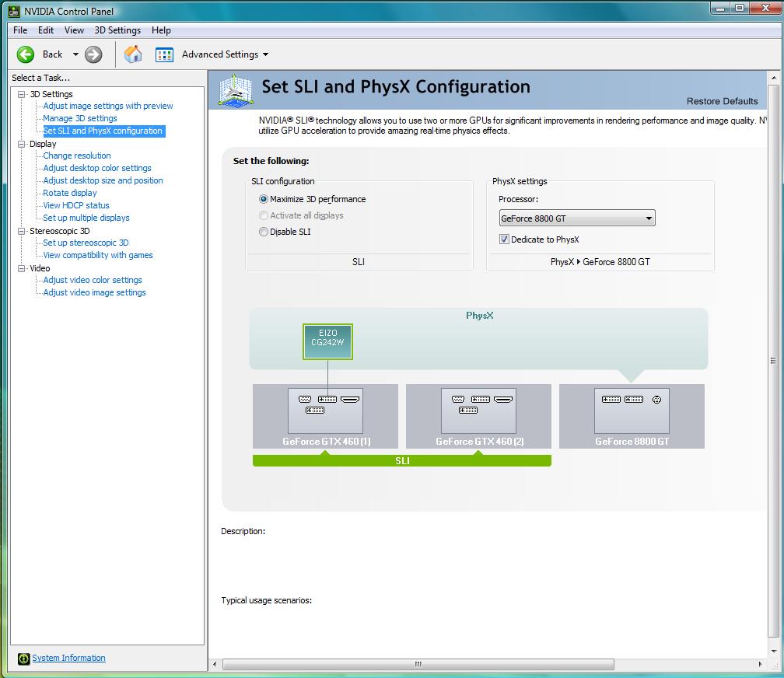The height and width of the screenshot is (678, 784).
Task: Click the vertical scrollbar down arrow
Action: [x=773, y=651]
